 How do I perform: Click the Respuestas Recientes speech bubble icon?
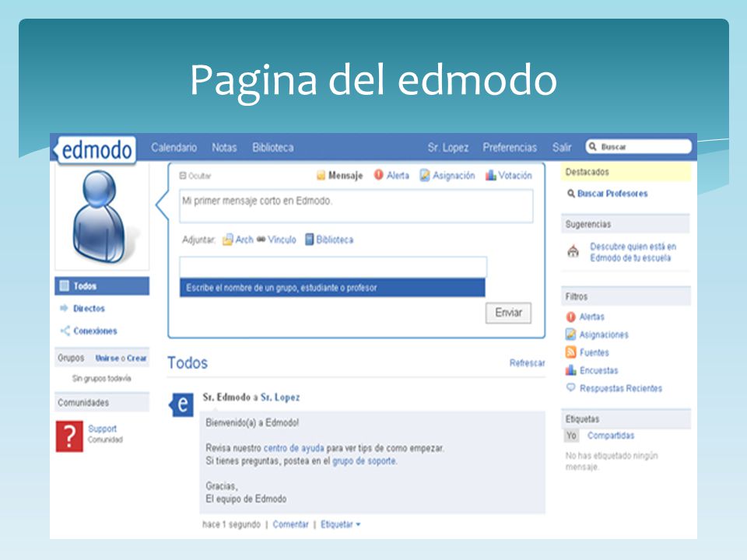click(570, 387)
